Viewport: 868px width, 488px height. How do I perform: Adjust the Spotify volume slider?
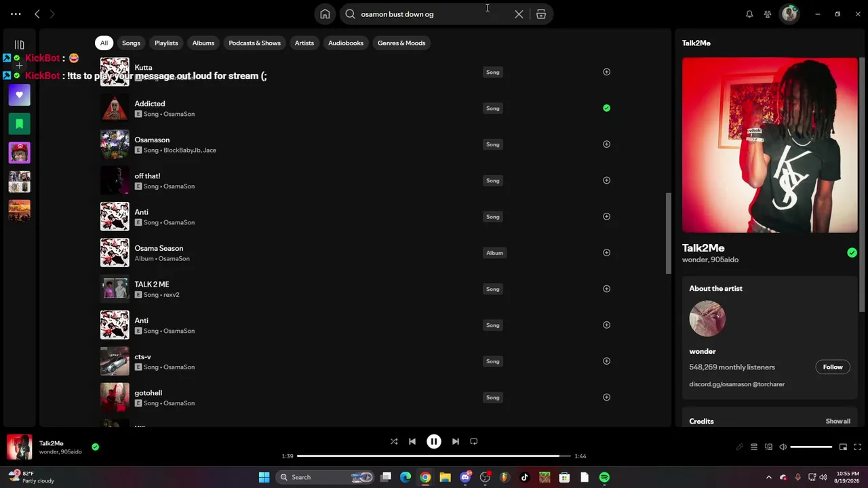click(811, 447)
